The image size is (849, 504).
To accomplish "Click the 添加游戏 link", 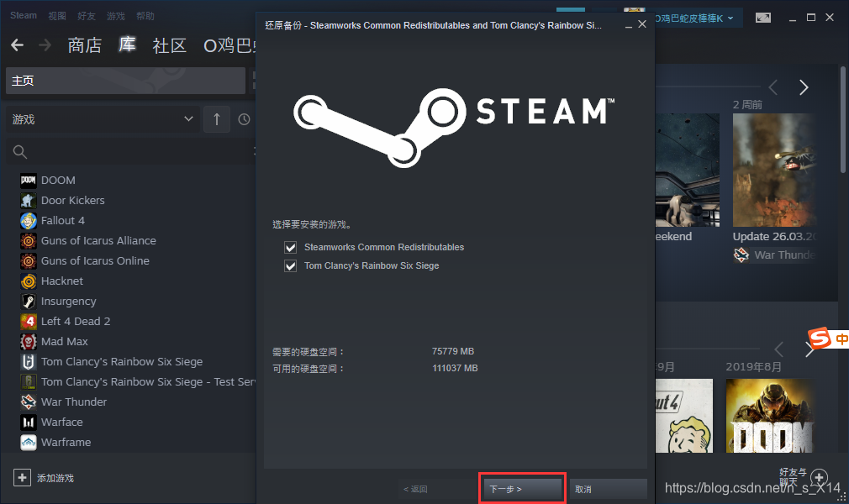I will pos(55,478).
